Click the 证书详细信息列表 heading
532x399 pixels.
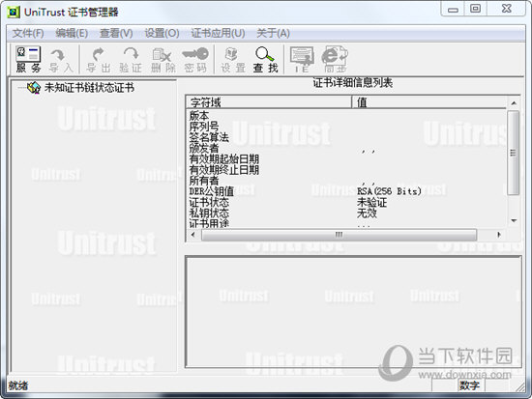click(352, 82)
